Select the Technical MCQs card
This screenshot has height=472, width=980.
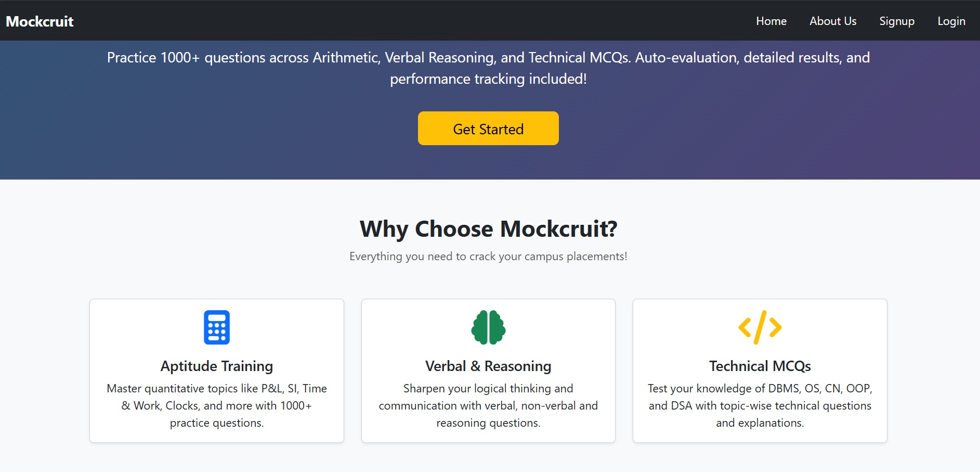point(760,371)
